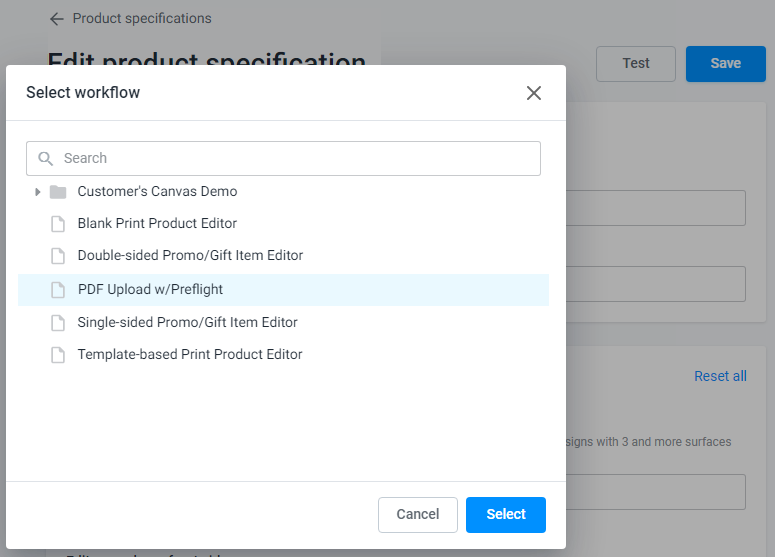
Task: Click file icon for Double-sided Promo/Gift Item Editor
Action: click(x=58, y=256)
